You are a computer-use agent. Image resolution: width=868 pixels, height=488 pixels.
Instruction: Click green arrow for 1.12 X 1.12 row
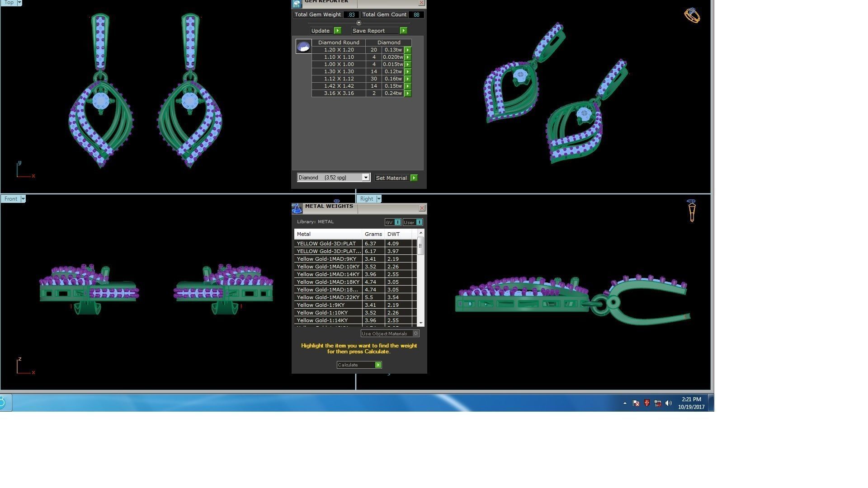click(x=408, y=79)
